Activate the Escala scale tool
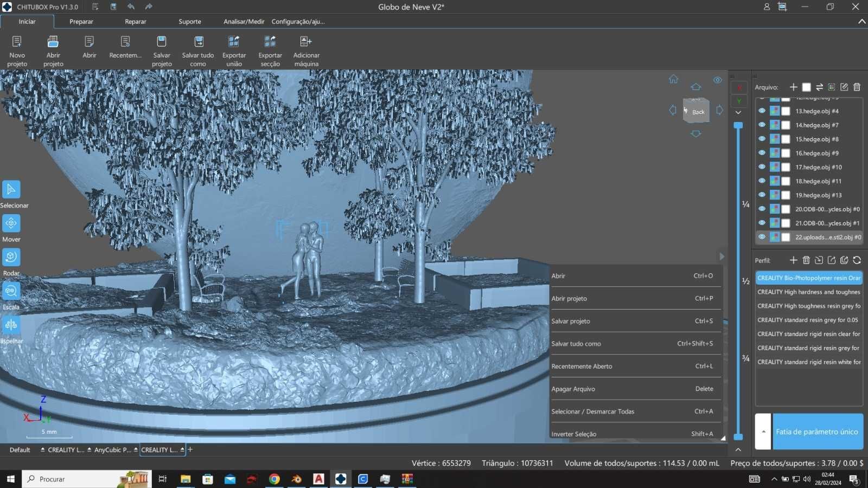Screen dimensions: 868x488 pyautogui.click(x=11, y=291)
